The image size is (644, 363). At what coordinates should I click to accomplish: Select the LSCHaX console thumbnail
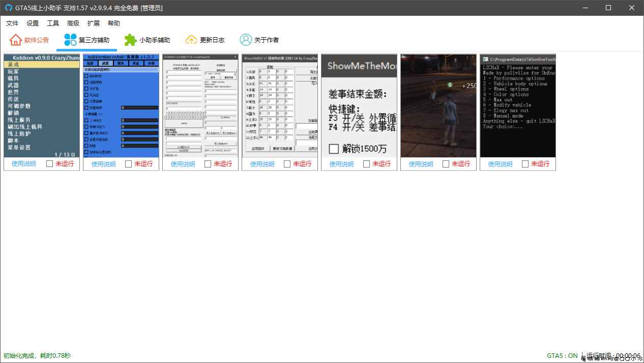pyautogui.click(x=518, y=106)
